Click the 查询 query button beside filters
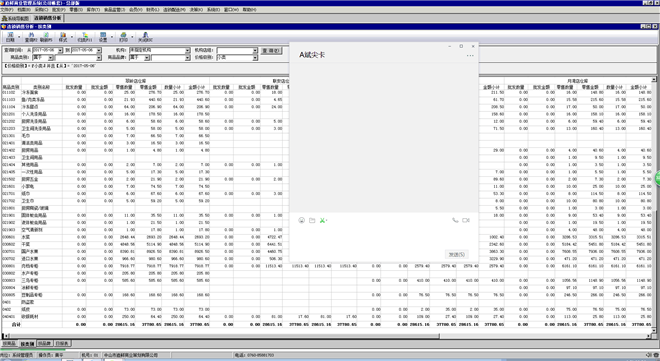Screen dimensions: 660x361 271,50
